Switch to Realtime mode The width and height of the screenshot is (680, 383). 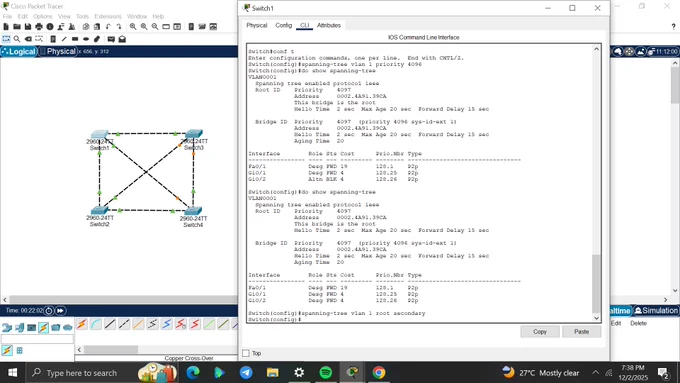(620, 311)
